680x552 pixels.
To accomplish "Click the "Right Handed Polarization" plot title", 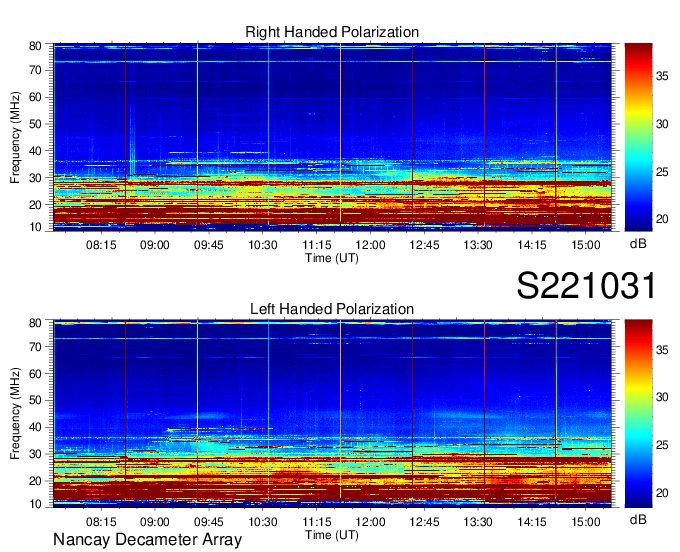I will pos(332,32).
